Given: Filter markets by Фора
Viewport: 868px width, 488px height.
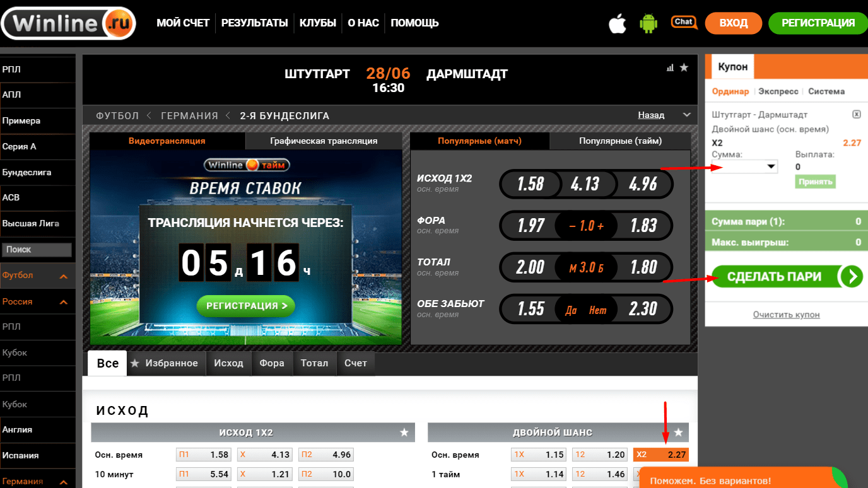Looking at the screenshot, I should coord(272,363).
